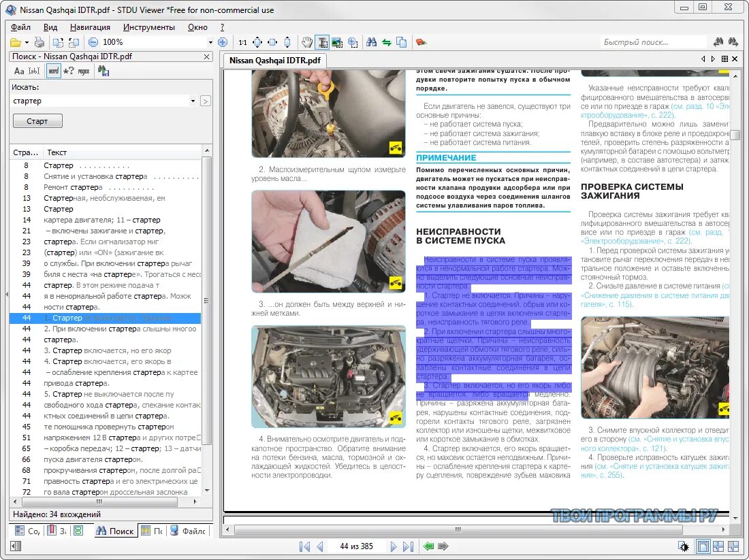
Task: Open the bookmarks panel tab with red ribbon
Action: [57, 531]
